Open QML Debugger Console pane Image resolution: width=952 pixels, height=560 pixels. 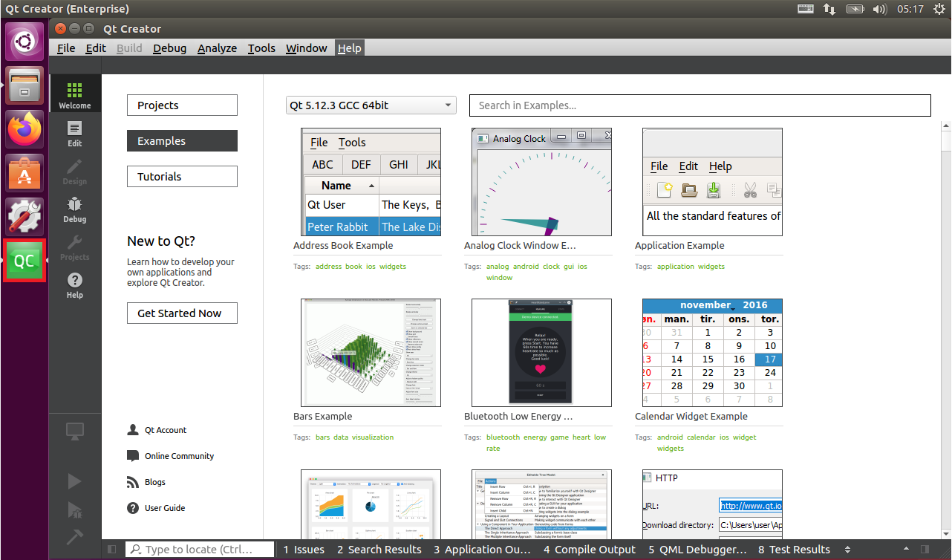(697, 550)
